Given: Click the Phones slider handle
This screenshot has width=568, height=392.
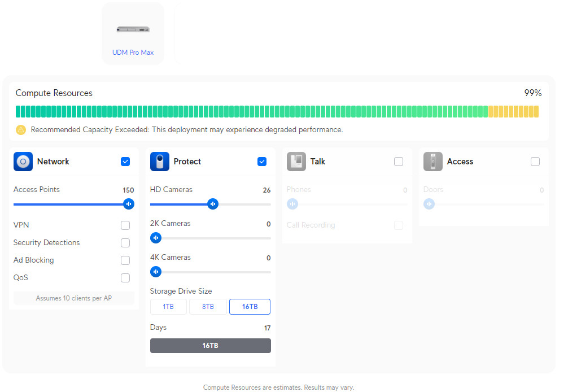Looking at the screenshot, I should [292, 204].
